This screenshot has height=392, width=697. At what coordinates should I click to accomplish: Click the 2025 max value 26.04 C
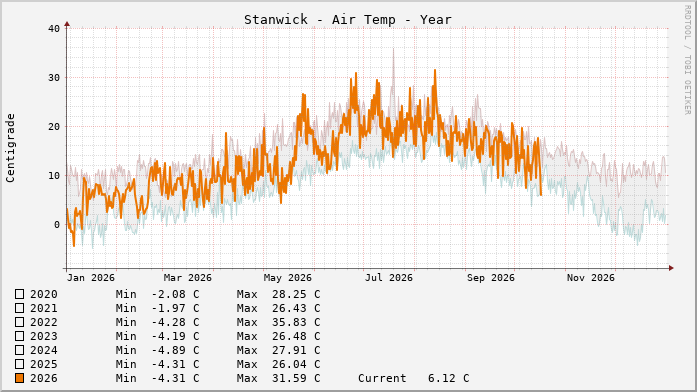tap(296, 364)
